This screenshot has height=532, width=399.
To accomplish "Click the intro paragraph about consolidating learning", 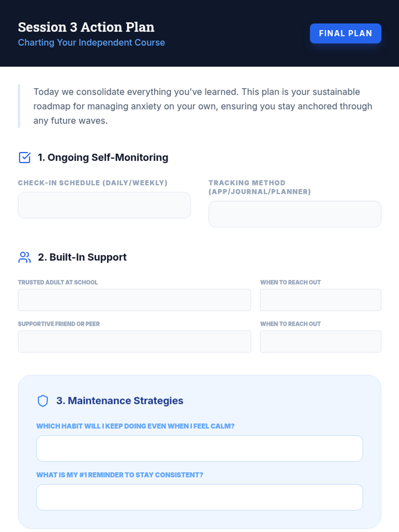I will 203,106.
